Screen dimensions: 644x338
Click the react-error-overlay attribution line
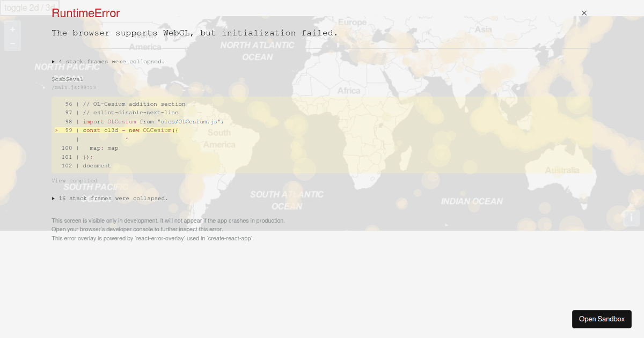tap(152, 238)
